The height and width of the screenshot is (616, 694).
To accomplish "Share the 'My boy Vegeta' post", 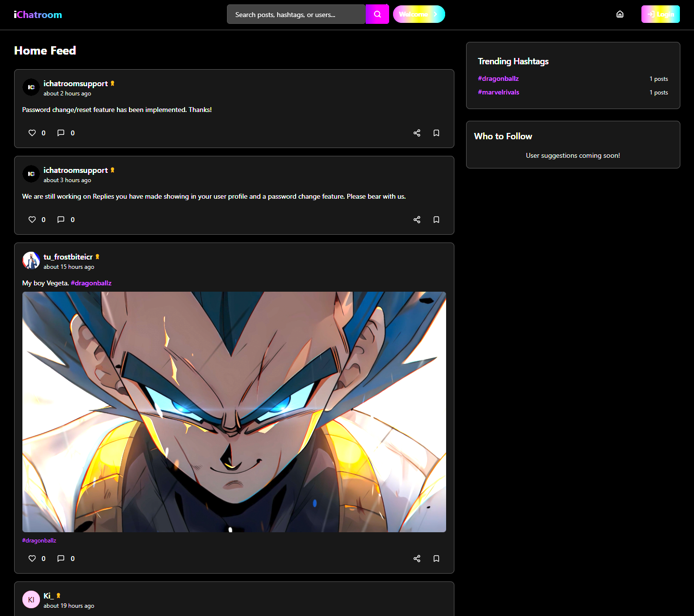I will point(417,559).
